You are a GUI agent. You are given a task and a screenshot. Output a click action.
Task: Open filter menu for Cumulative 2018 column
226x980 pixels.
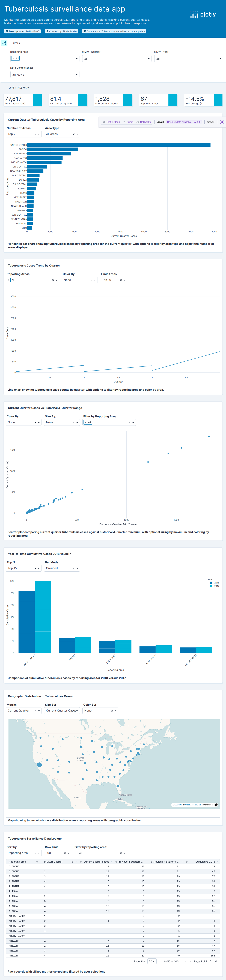coord(186,862)
